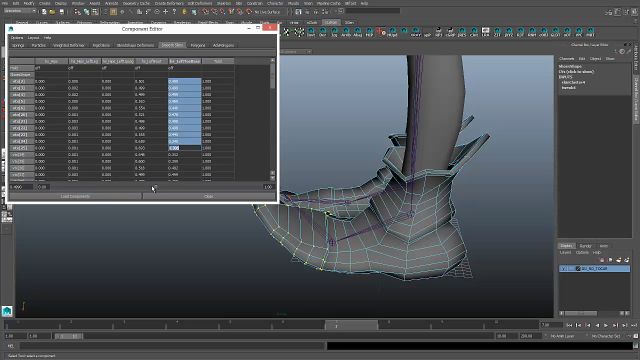Screen dimensions: 640x360
Task: Click the Select by object type icon
Action: tap(86, 12)
